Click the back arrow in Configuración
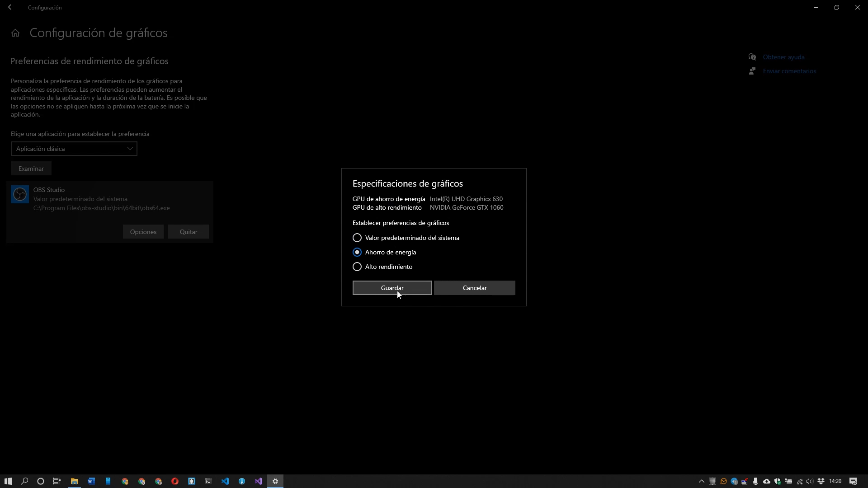868x488 pixels. [x=11, y=7]
